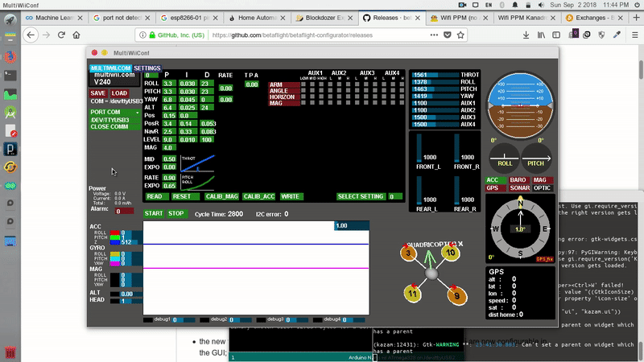The height and width of the screenshot is (362, 644).
Task: Click the SELECT SETTING button
Action: click(361, 196)
